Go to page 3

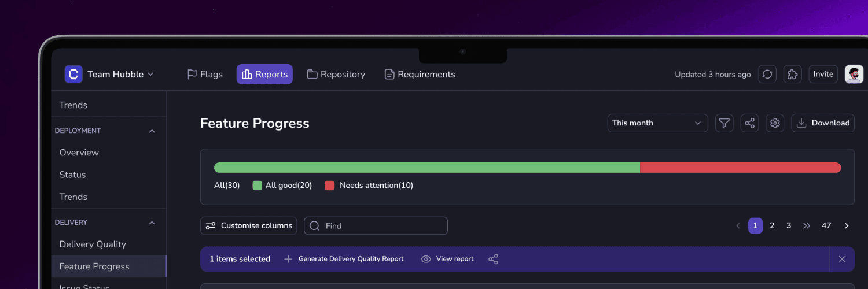[789, 225]
